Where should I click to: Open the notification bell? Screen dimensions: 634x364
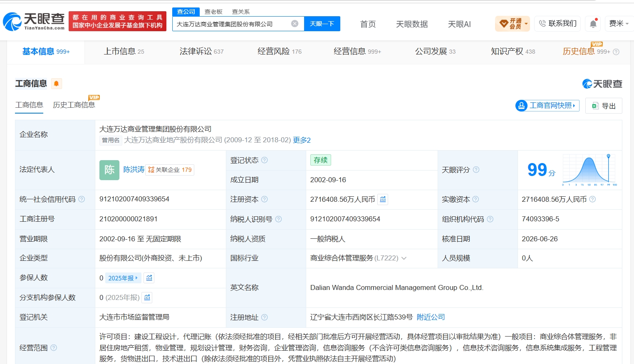point(593,24)
